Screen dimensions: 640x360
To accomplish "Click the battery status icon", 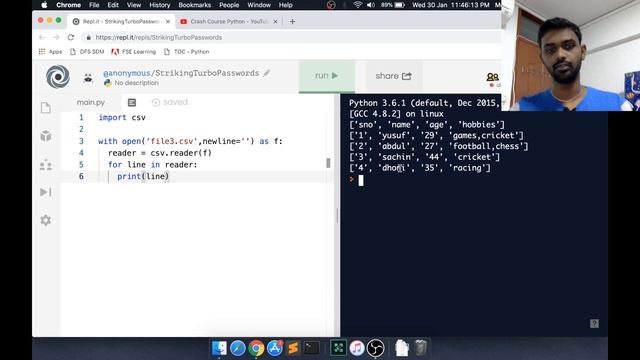I will tap(400, 5).
